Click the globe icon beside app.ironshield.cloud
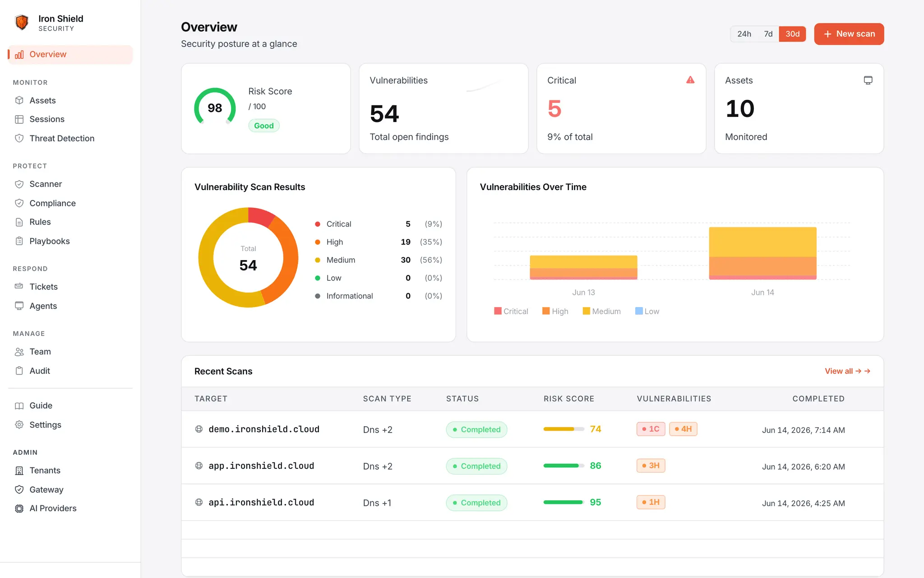This screenshot has height=578, width=924. (199, 466)
